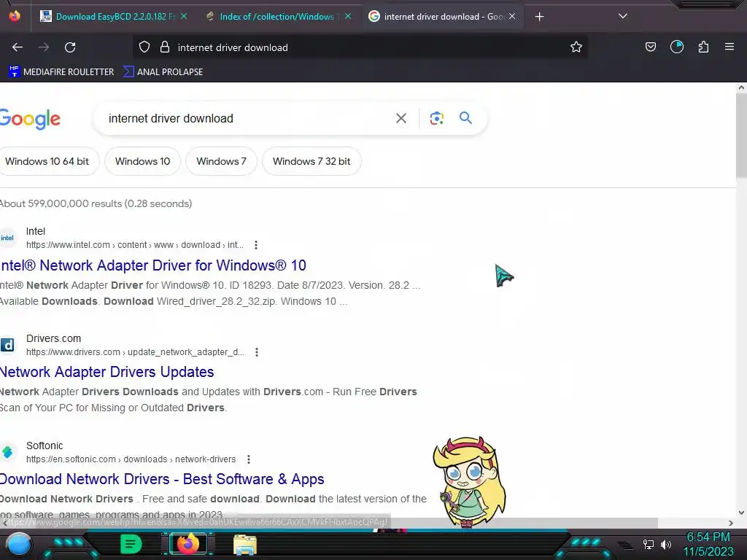747x560 pixels.
Task: Click the Drivers.com site favicon
Action: coord(7,345)
